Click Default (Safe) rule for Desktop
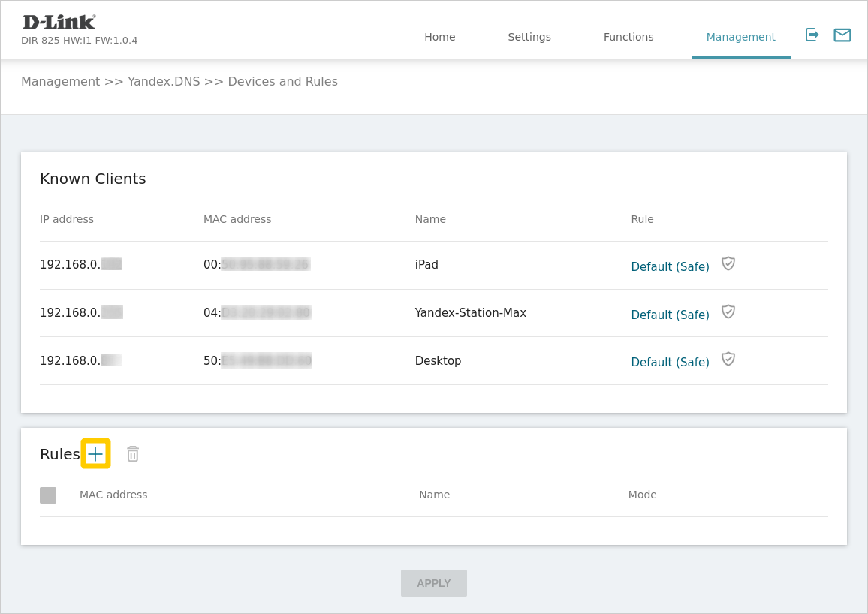The width and height of the screenshot is (868, 614). (x=670, y=362)
